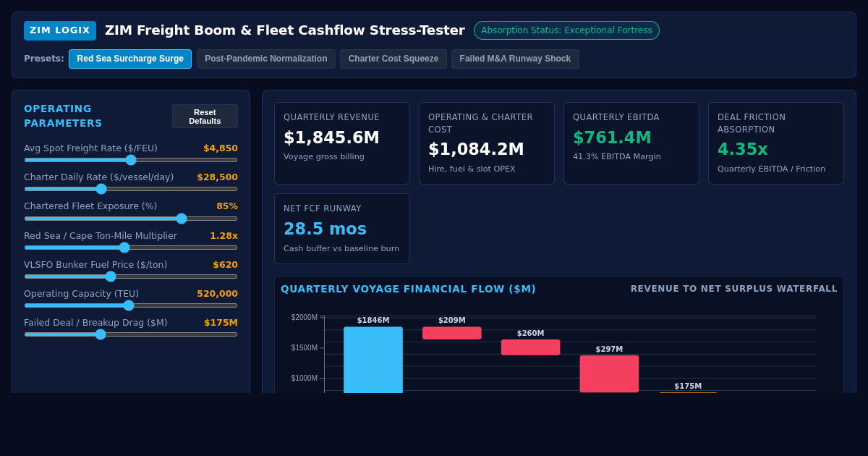Click the Hire, fuel & slot OPEX caption
The width and height of the screenshot is (868, 456).
pyautogui.click(x=472, y=169)
